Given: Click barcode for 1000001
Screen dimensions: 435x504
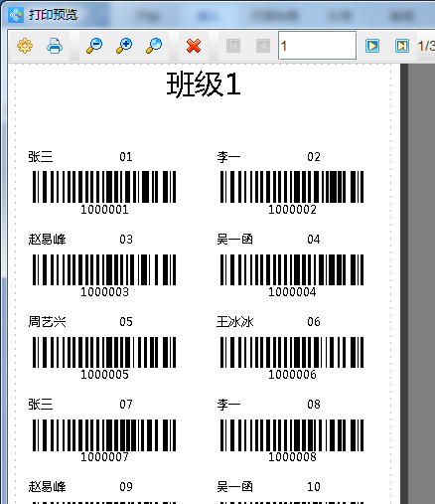Looking at the screenshot, I should 104,187.
